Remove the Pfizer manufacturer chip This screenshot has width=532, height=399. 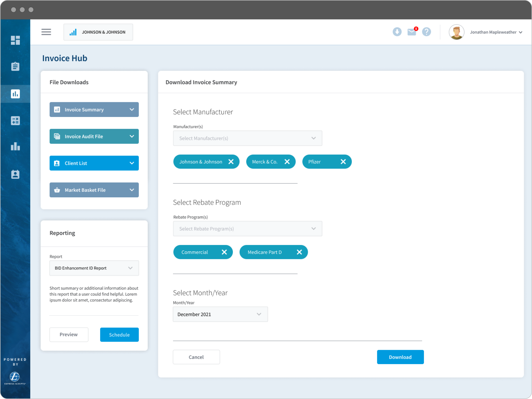click(343, 162)
